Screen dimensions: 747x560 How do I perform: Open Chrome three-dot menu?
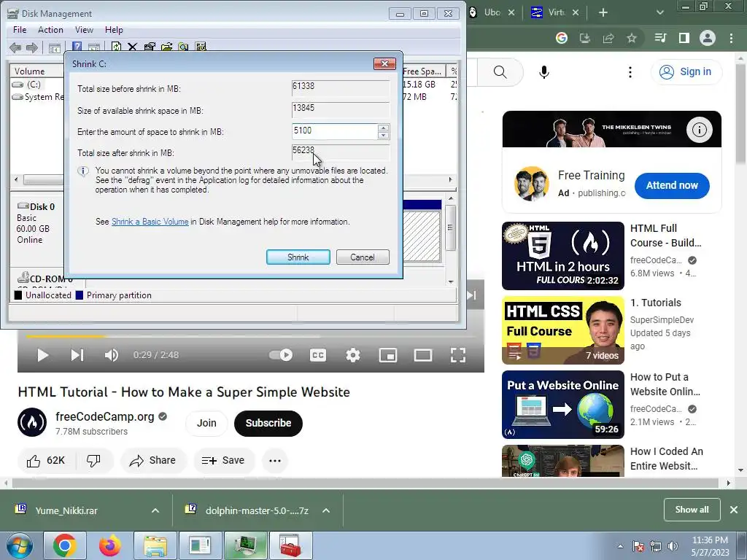click(731, 38)
